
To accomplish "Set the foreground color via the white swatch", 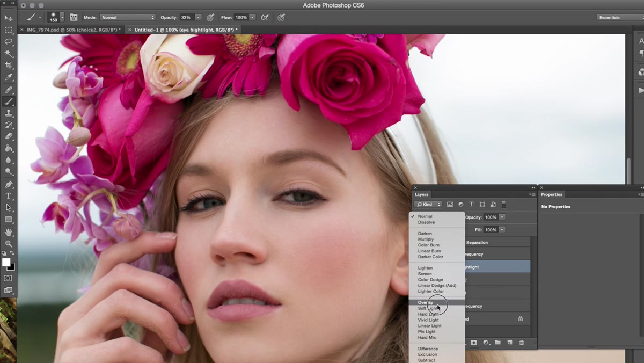I will (x=6, y=262).
